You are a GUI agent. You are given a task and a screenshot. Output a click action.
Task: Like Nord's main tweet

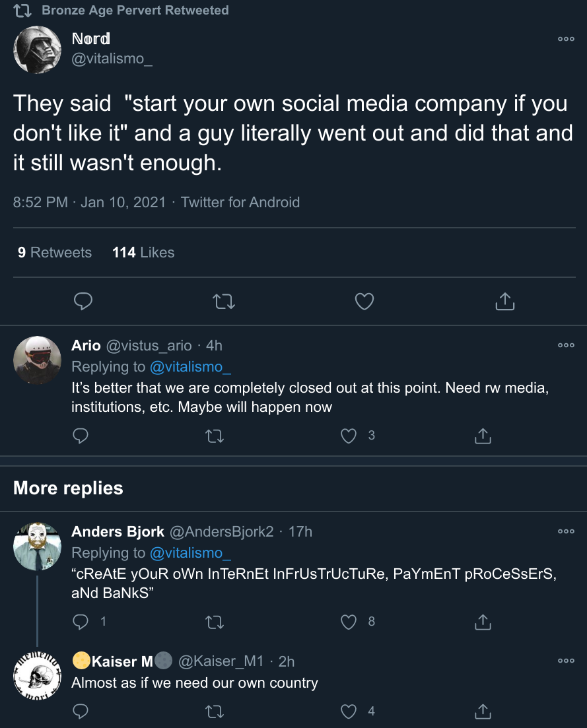[364, 302]
